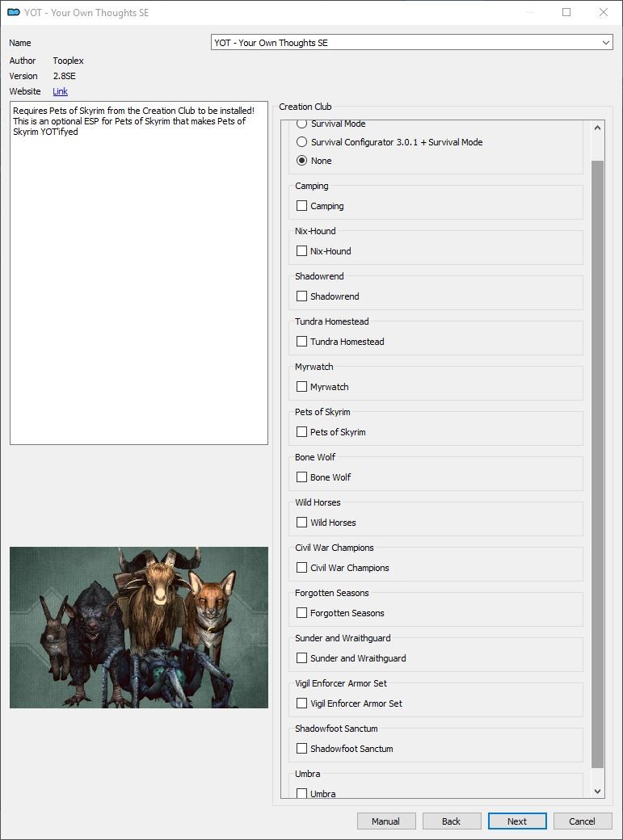Click the version value "2.8SE"
The height and width of the screenshot is (840, 623).
point(65,76)
